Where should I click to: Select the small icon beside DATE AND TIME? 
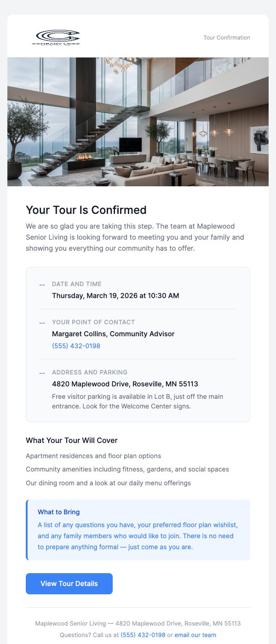42,284
